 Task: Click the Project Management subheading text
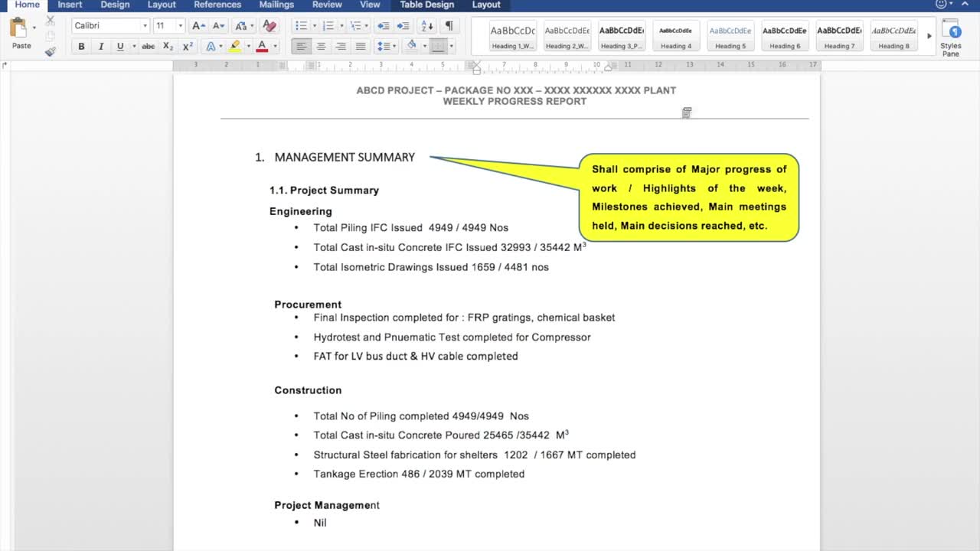point(327,505)
